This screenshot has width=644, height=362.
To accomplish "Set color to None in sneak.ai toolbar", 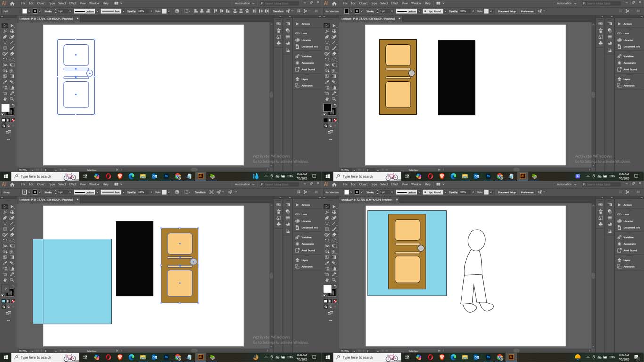I will tap(335, 301).
